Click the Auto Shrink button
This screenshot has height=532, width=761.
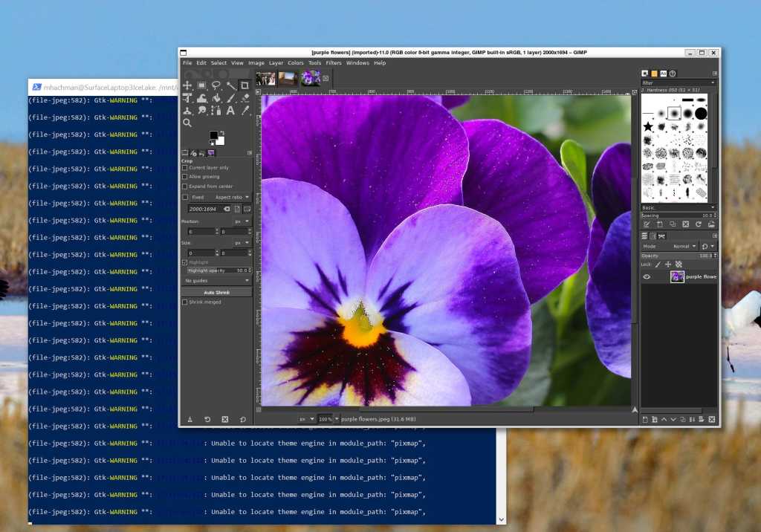[216, 293]
